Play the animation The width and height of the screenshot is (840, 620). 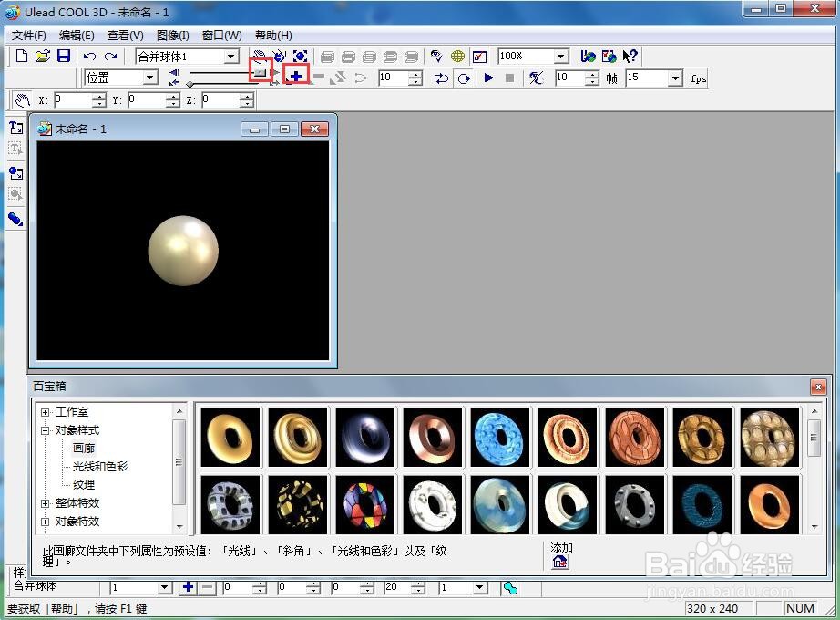coord(488,77)
